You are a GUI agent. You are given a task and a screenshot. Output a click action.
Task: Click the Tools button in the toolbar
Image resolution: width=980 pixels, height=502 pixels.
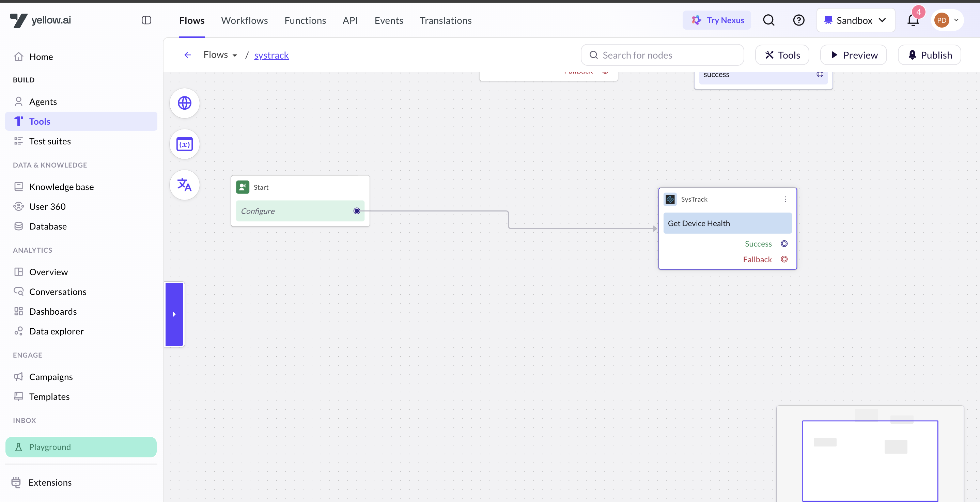pos(782,55)
